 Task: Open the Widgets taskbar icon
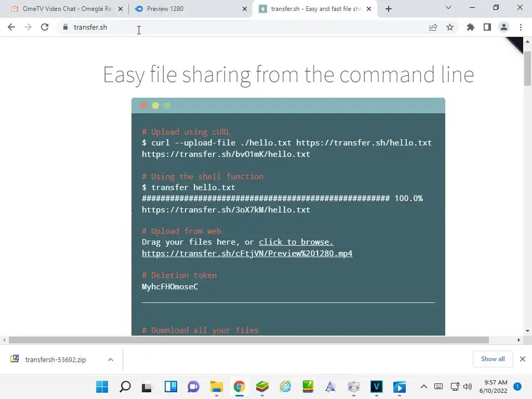(170, 387)
